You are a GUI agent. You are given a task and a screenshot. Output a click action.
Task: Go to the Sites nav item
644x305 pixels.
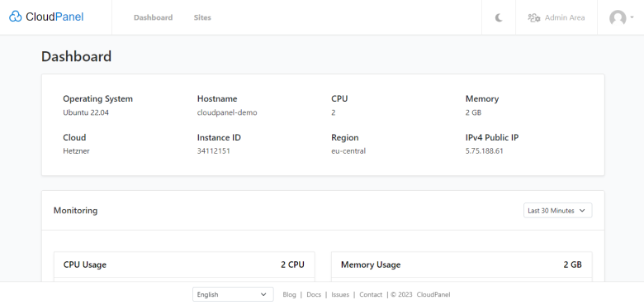202,17
